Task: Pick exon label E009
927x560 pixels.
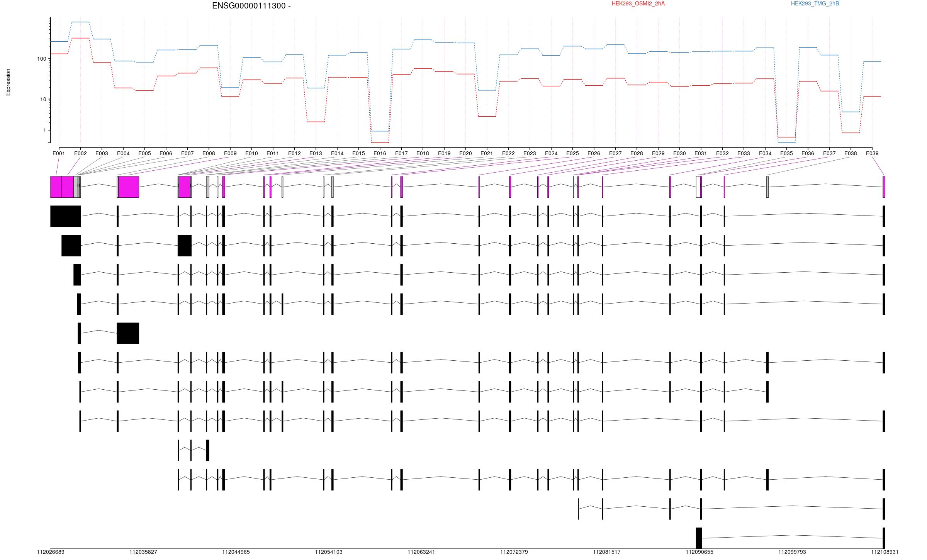Action: 230,153
